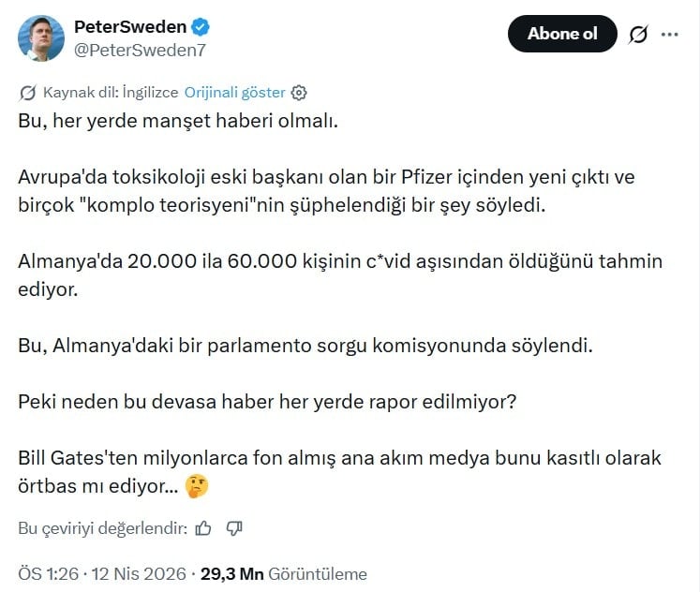
Task: Click the thinking face emoji
Action: (197, 486)
